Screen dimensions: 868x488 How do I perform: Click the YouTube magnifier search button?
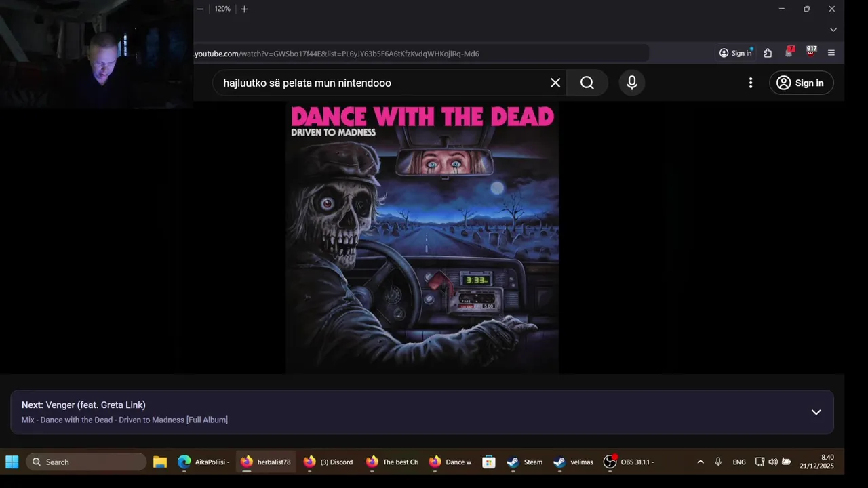pyautogui.click(x=587, y=83)
